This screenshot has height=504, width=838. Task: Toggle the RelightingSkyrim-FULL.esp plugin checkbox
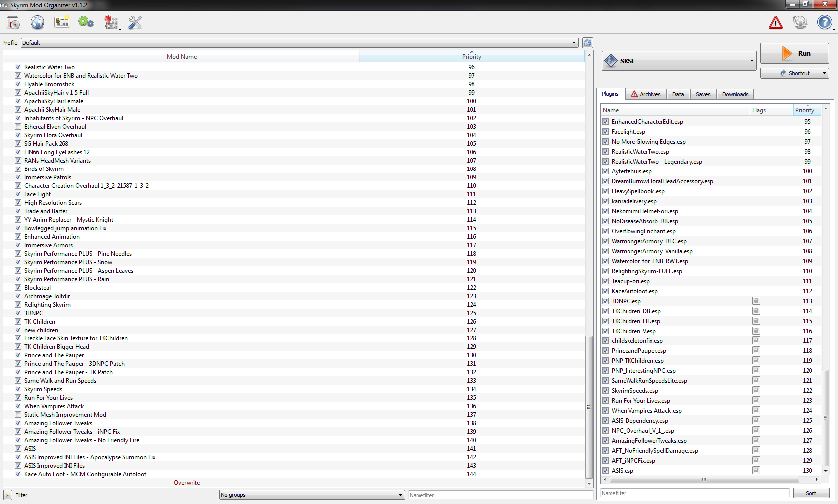coord(605,271)
